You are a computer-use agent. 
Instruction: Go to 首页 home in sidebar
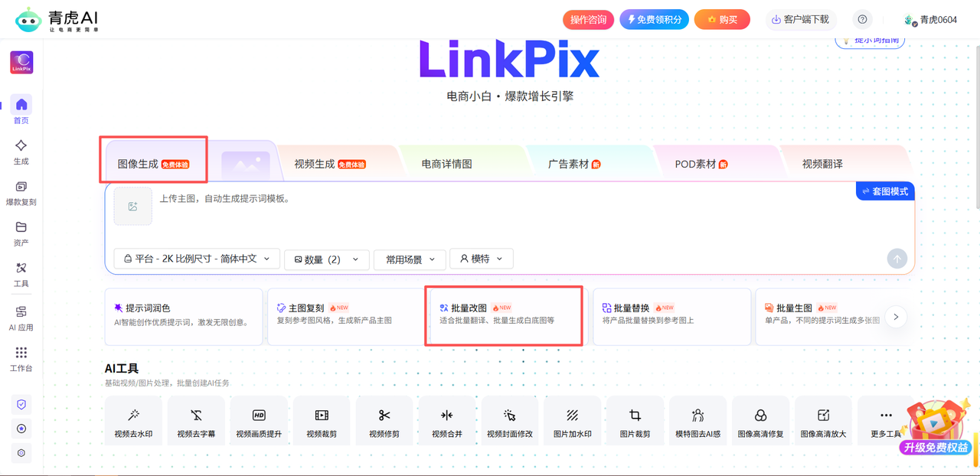[21, 110]
